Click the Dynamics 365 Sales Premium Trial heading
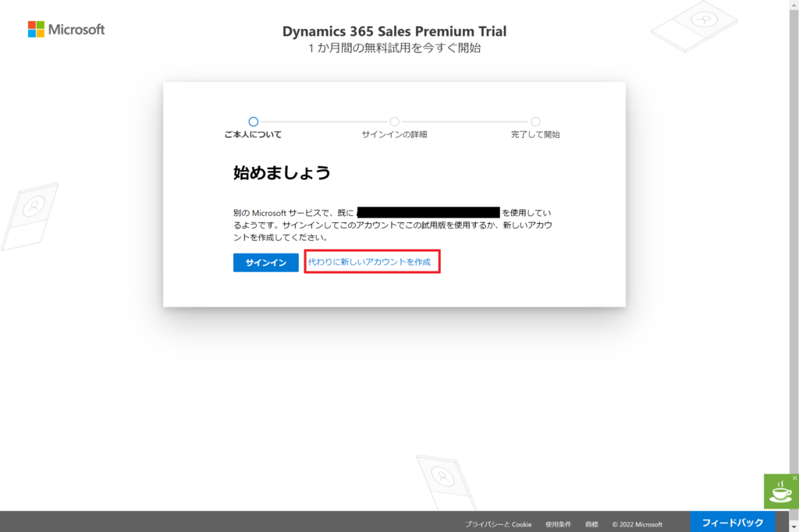Image resolution: width=799 pixels, height=532 pixels. coord(394,32)
